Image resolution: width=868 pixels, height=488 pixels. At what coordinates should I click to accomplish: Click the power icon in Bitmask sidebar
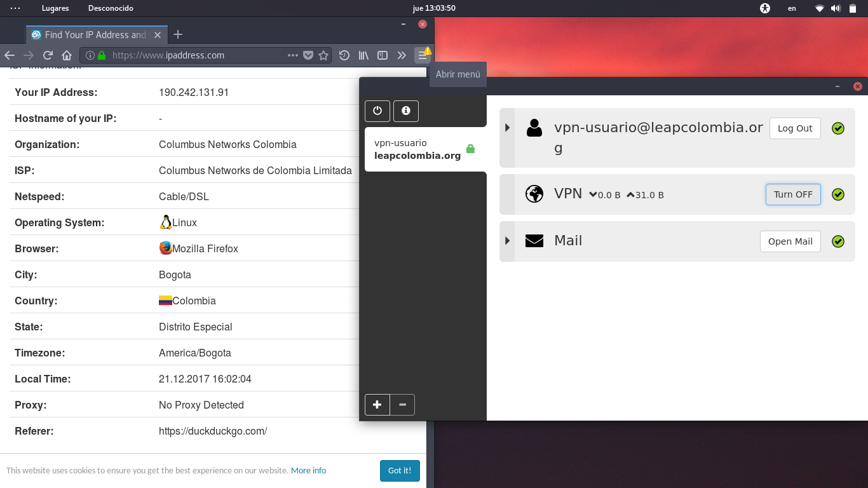coord(377,111)
